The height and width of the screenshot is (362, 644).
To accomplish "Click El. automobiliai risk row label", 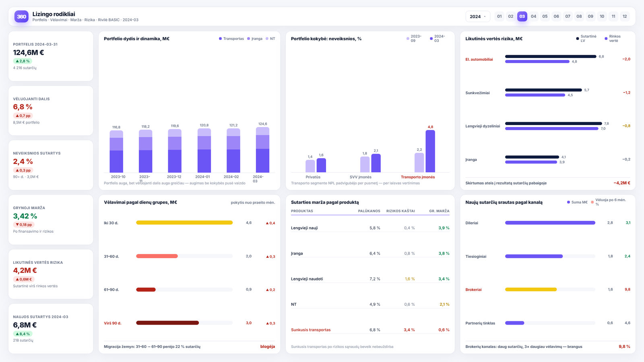I will (479, 60).
